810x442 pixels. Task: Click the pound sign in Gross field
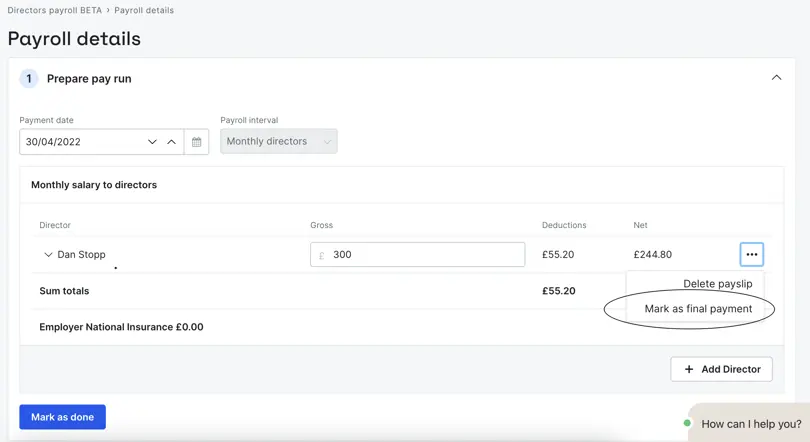[x=321, y=255]
